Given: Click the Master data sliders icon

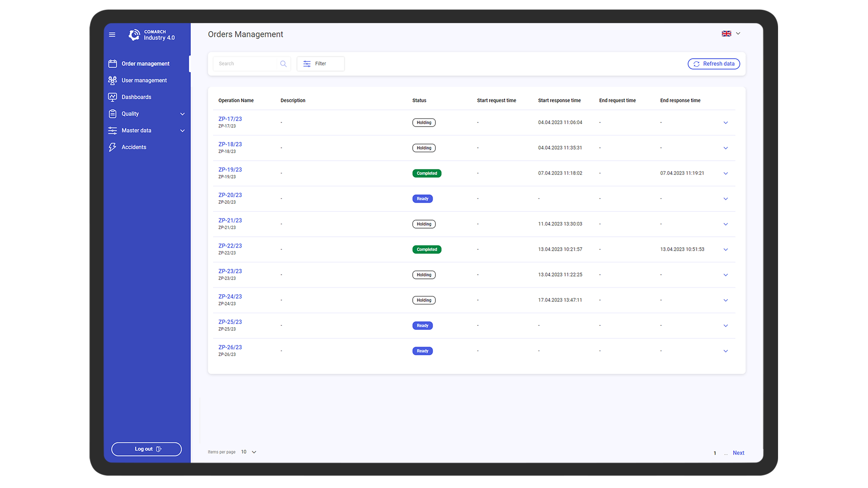Looking at the screenshot, I should pyautogui.click(x=113, y=131).
